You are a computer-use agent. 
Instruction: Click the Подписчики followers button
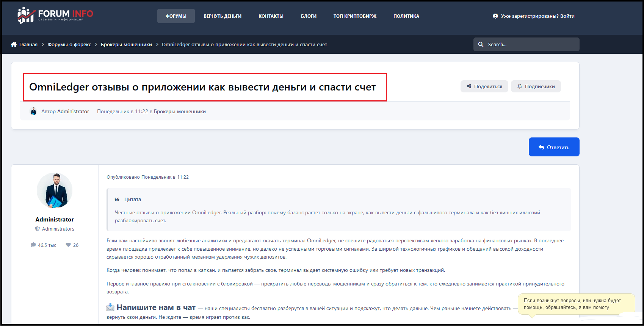(536, 86)
